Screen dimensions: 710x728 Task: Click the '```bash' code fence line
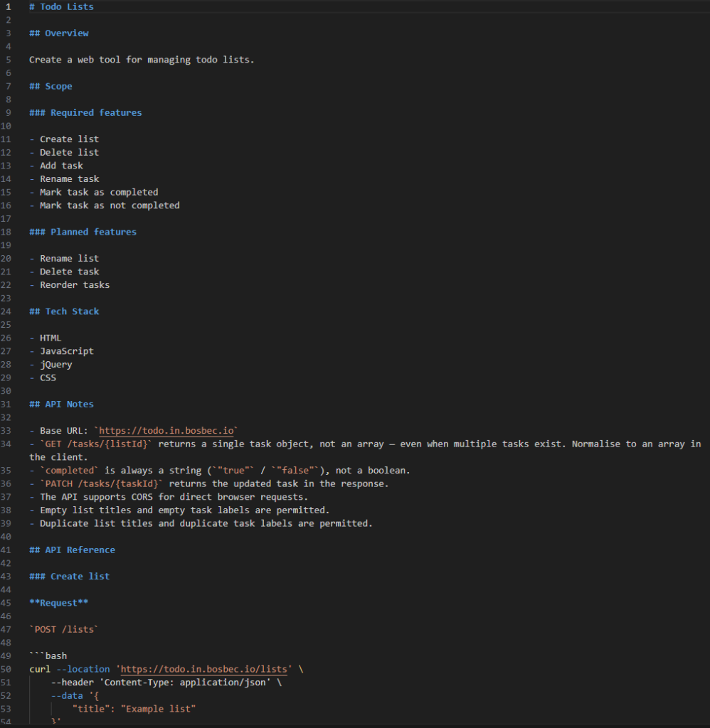click(48, 655)
